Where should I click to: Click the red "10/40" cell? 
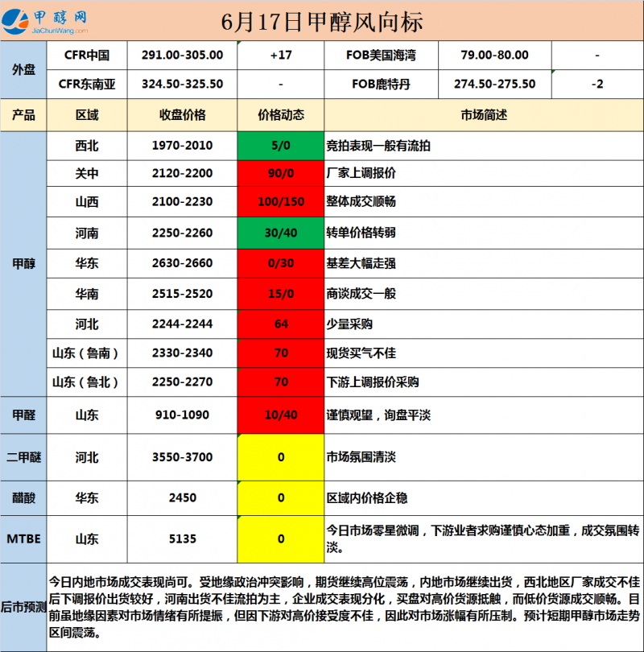point(281,415)
